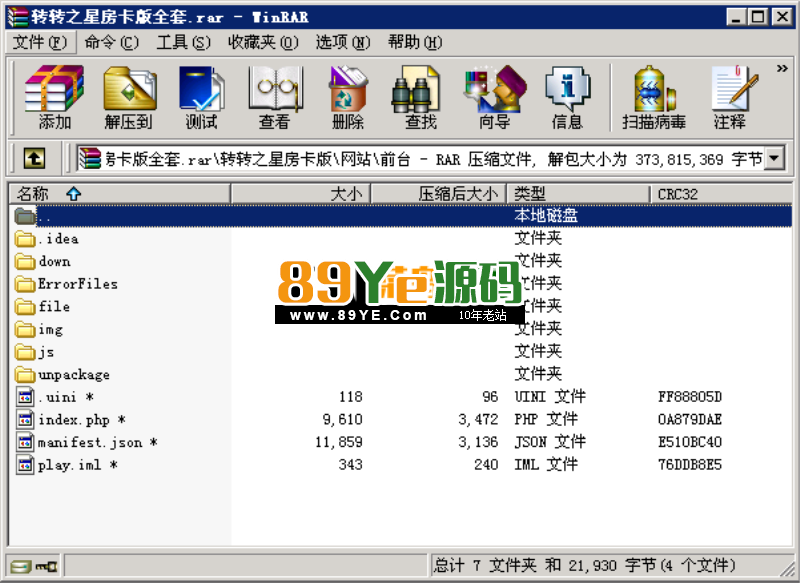The height and width of the screenshot is (583, 800).
Task: Click size value 9,610
Action: pos(343,420)
